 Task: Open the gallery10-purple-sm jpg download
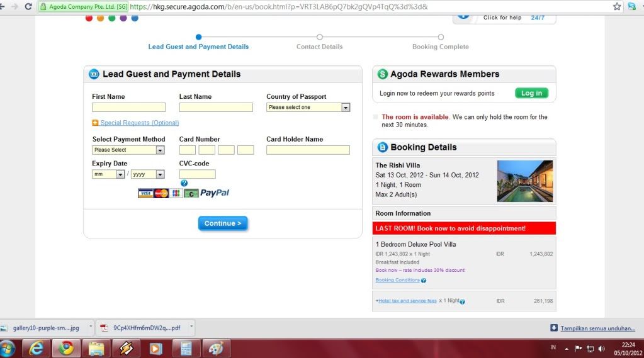tap(45, 328)
